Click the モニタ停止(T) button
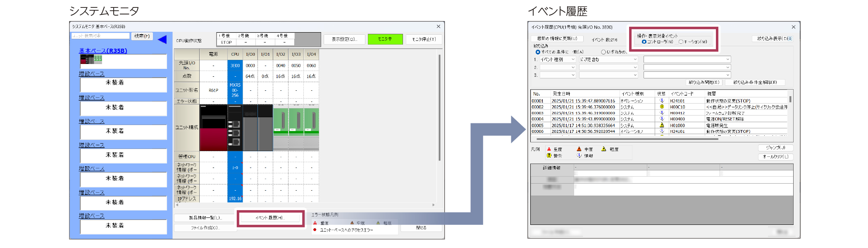The image size is (868, 248). tap(424, 39)
